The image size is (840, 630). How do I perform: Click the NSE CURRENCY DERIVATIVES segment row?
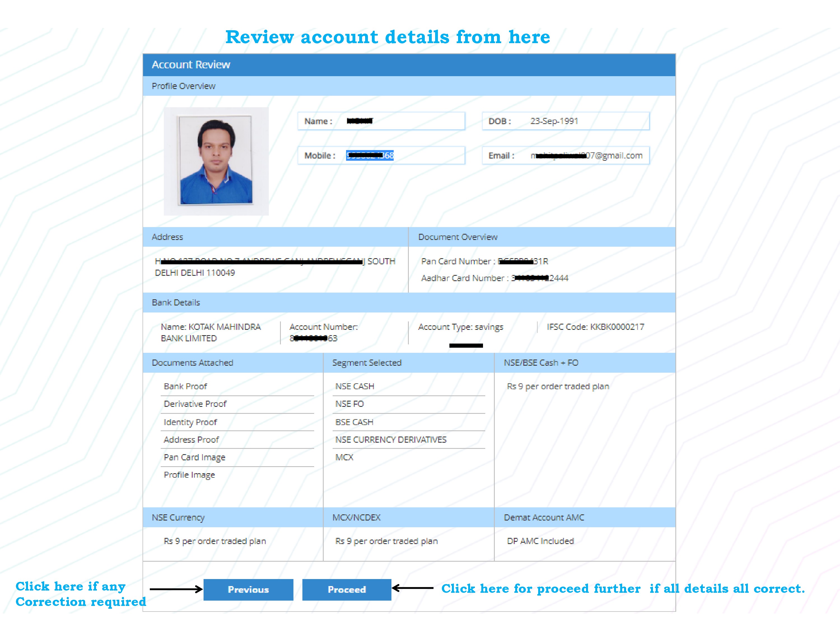(390, 439)
